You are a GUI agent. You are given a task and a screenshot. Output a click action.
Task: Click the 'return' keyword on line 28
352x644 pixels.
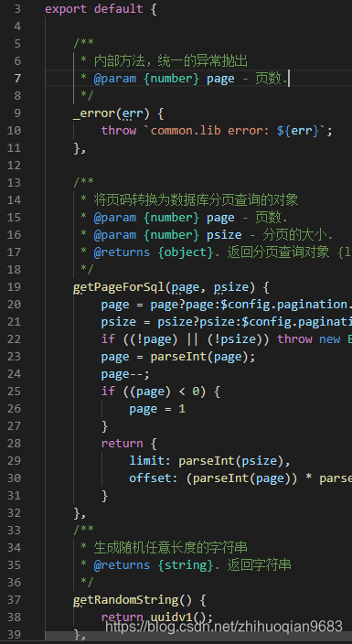[122, 443]
